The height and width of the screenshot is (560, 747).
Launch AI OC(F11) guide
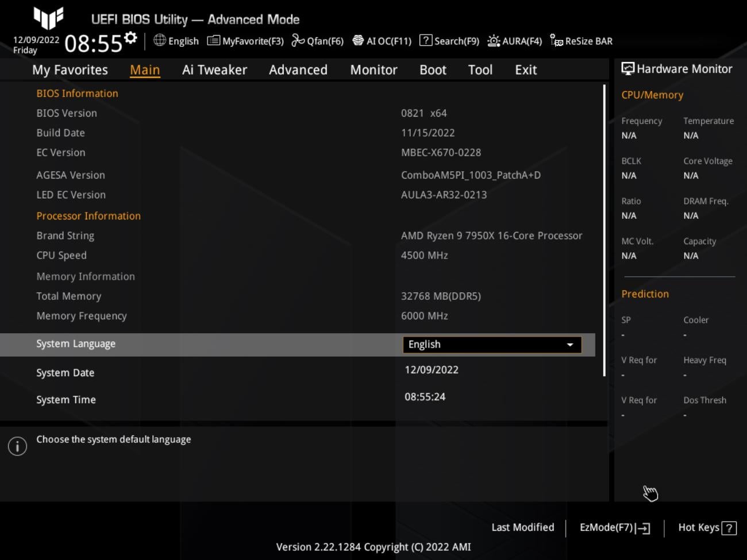pyautogui.click(x=382, y=41)
